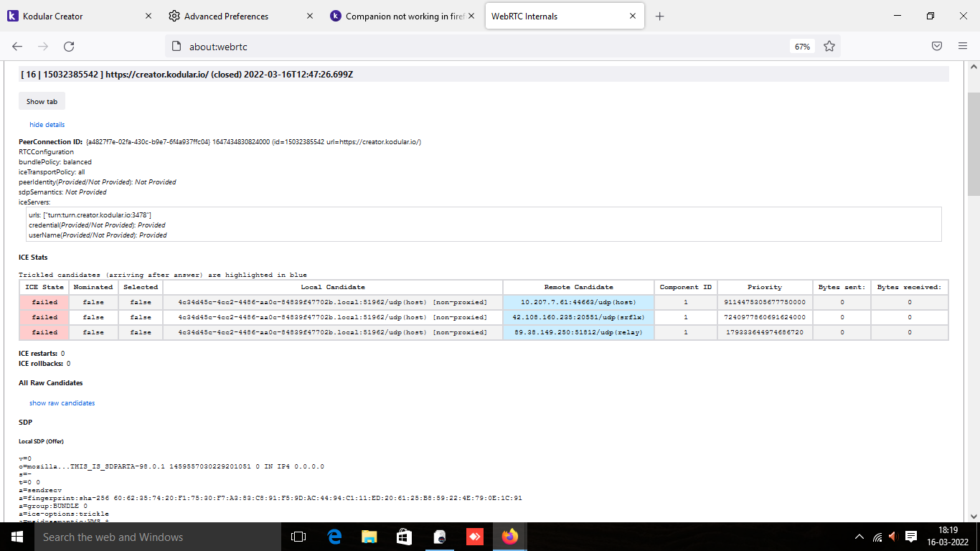Click the Priority column header

[765, 287]
